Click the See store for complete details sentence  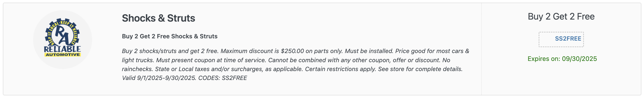420,69
